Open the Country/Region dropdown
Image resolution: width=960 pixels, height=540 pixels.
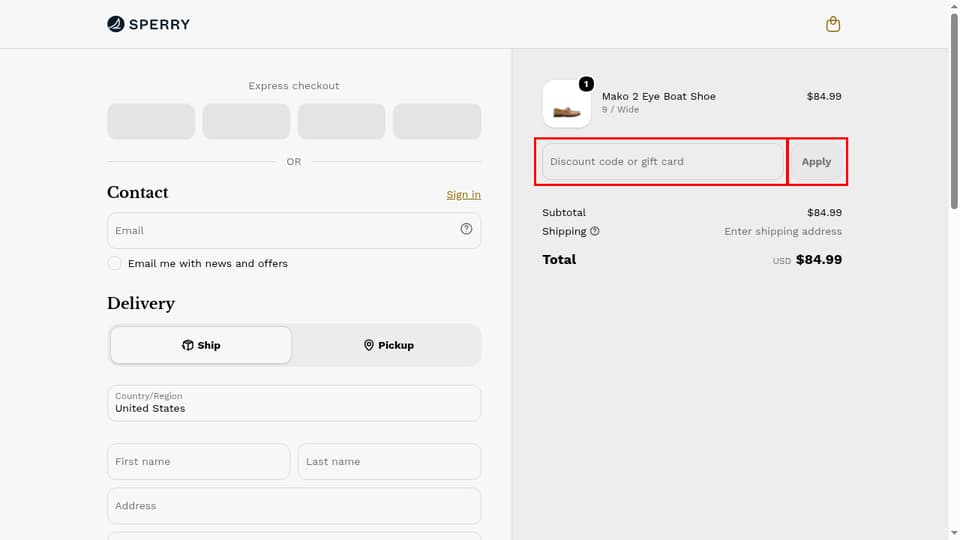(x=294, y=403)
